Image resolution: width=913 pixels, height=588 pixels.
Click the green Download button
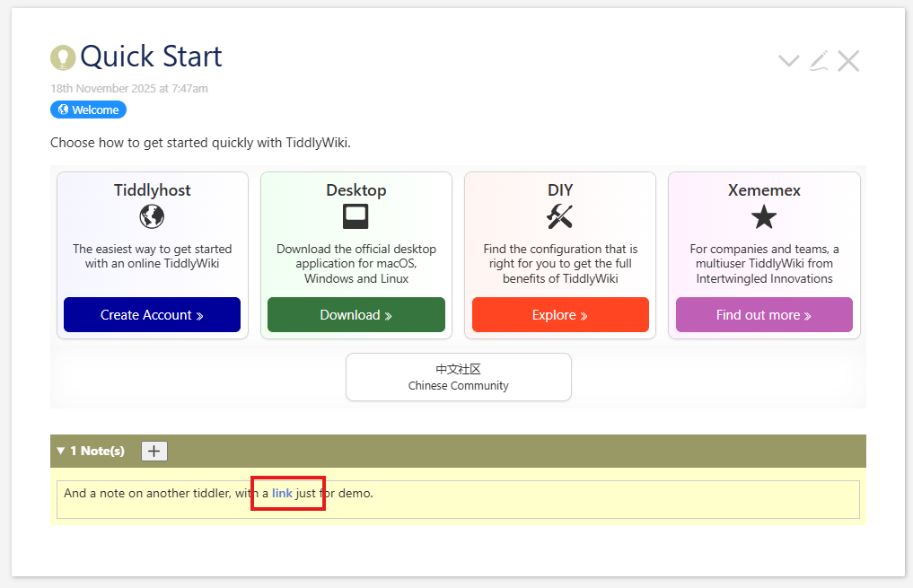pos(356,315)
